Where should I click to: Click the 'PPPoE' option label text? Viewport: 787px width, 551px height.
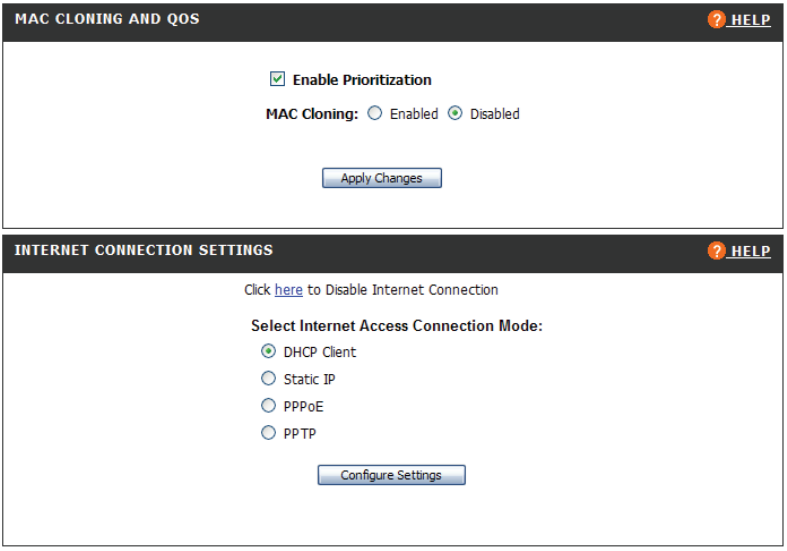point(304,407)
